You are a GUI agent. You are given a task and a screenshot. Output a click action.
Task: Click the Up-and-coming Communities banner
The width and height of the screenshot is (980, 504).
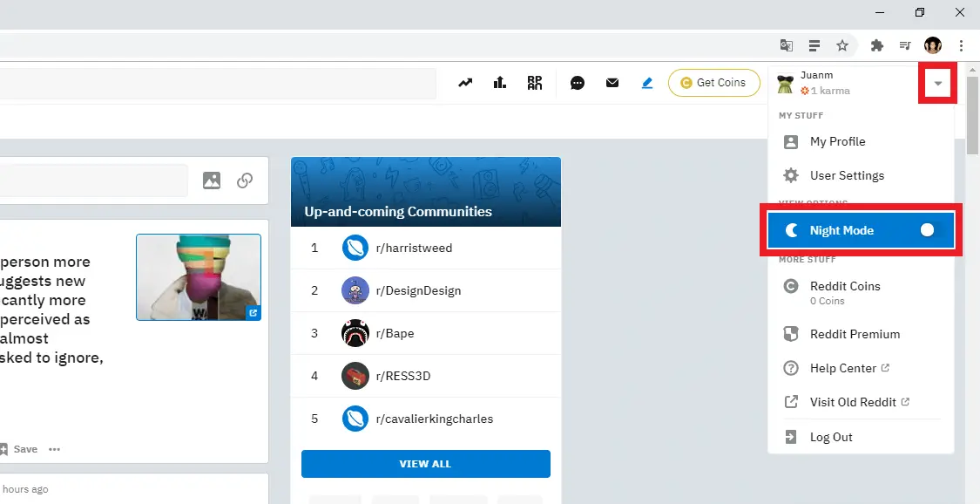coord(426,192)
